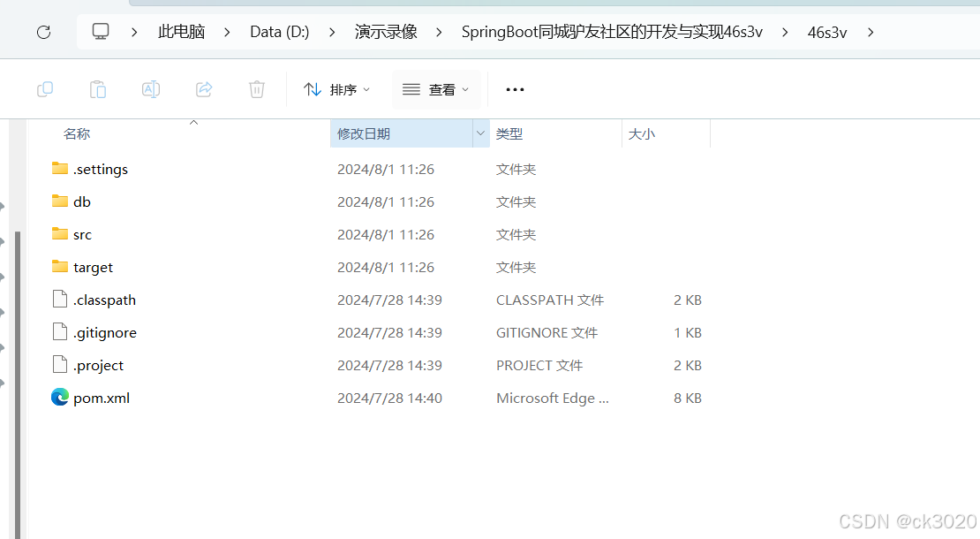Click pom.xml date 2024/7/28 14:40

389,399
